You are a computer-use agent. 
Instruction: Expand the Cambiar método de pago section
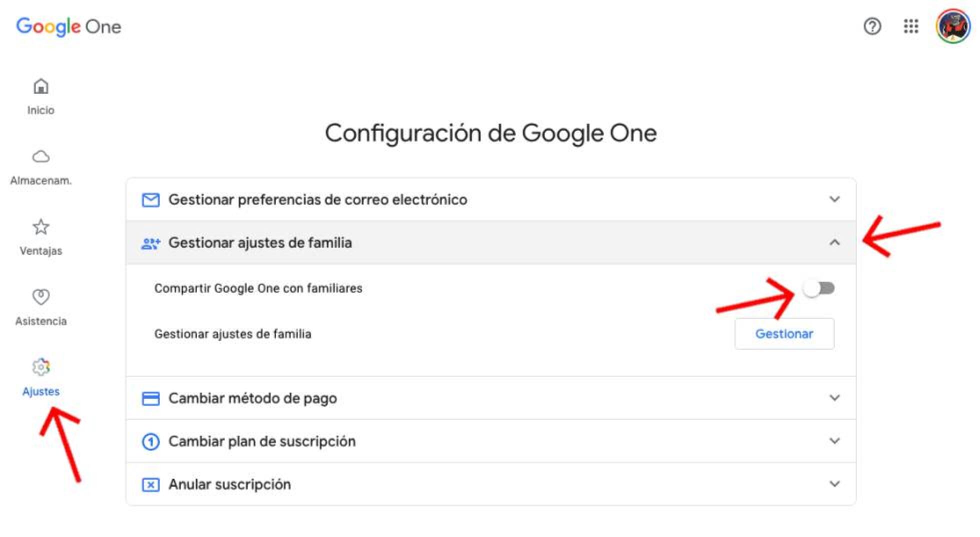coord(834,398)
